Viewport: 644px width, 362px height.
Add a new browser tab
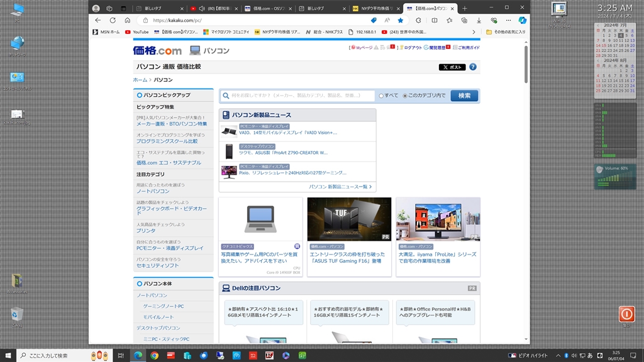(x=465, y=8)
